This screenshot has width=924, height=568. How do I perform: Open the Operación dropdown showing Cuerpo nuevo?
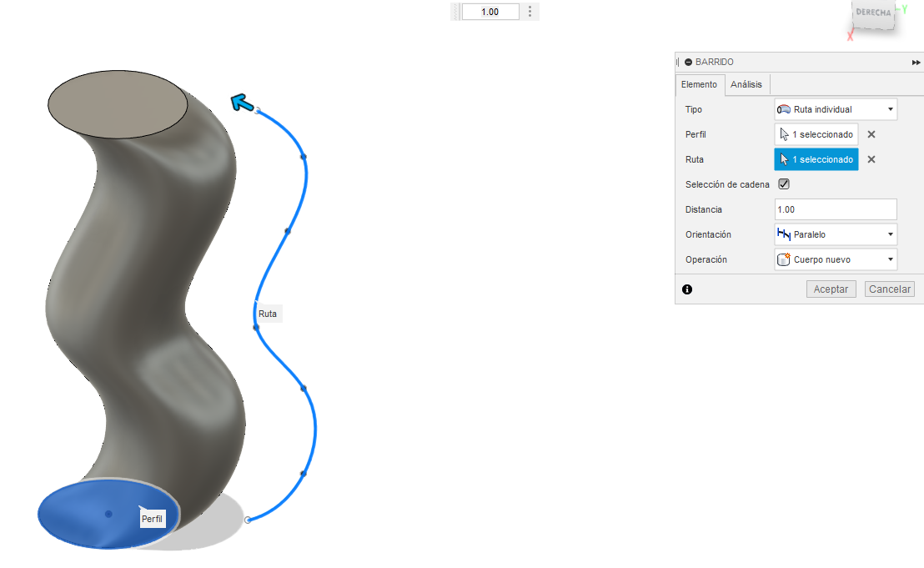click(x=836, y=260)
